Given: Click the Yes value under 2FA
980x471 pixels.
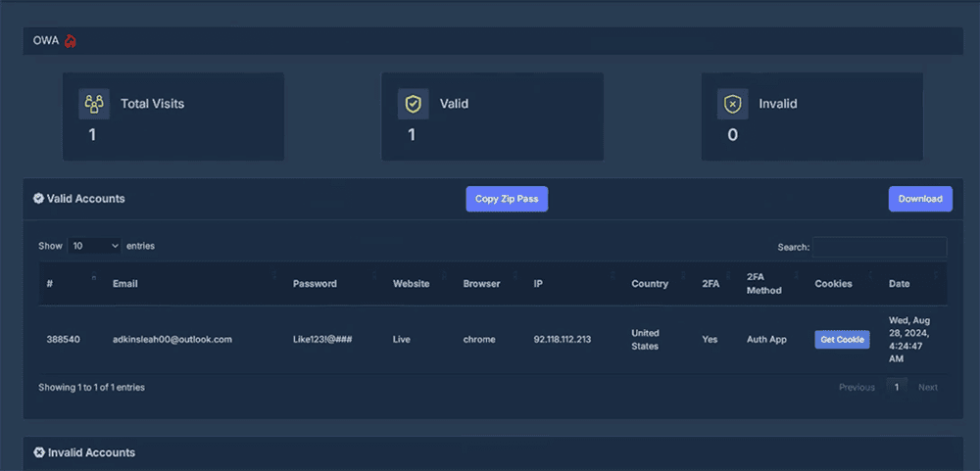Looking at the screenshot, I should click(710, 339).
